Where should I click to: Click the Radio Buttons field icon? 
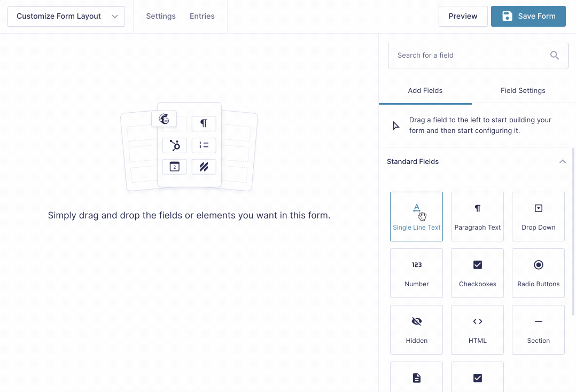click(x=538, y=273)
